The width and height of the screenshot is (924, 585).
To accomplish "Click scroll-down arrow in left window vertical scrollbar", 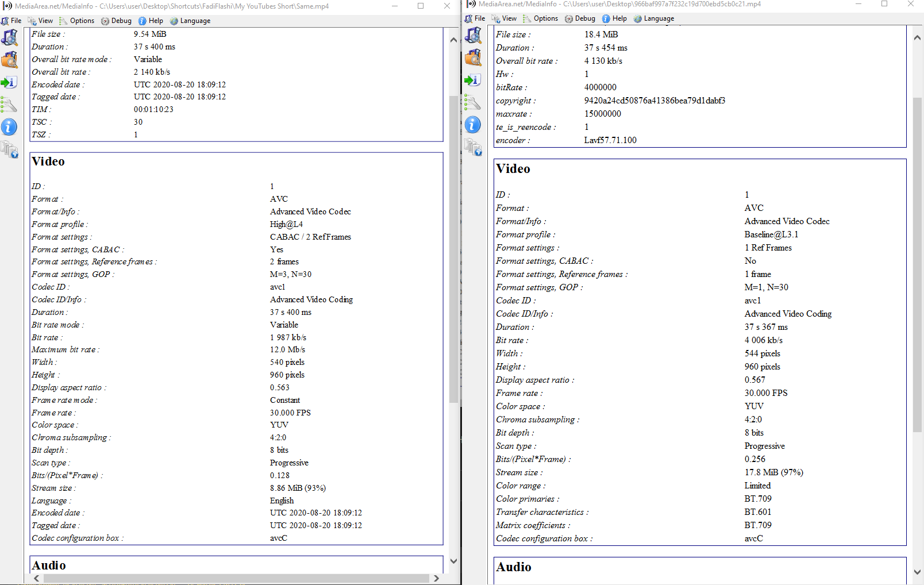I will (453, 561).
